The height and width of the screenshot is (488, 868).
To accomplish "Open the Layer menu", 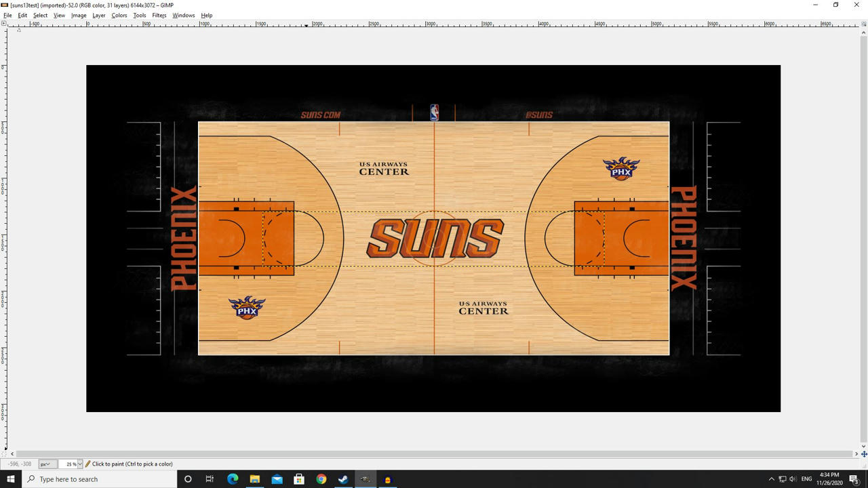I will pyautogui.click(x=99, y=15).
